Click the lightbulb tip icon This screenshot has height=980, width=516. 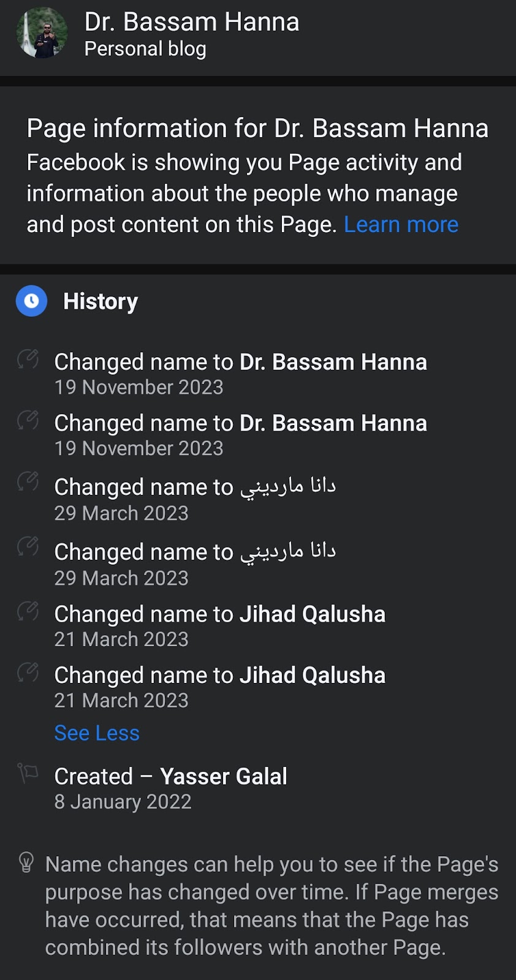(x=26, y=862)
